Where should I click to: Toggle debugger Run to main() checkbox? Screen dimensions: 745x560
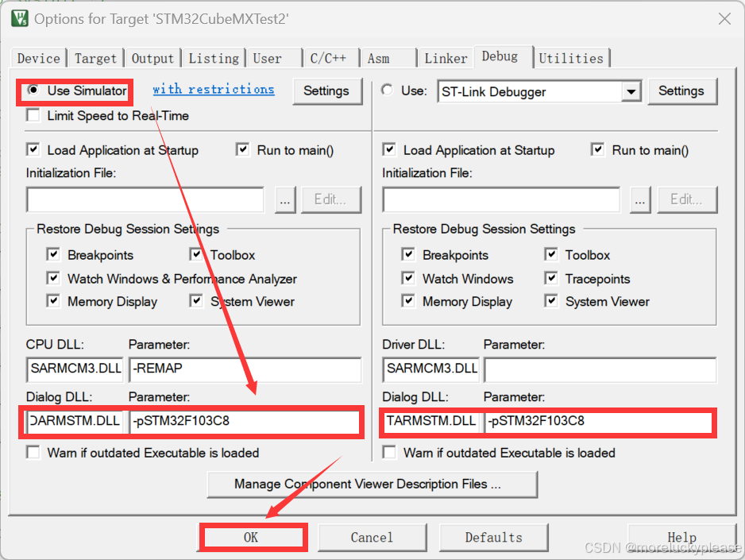597,149
